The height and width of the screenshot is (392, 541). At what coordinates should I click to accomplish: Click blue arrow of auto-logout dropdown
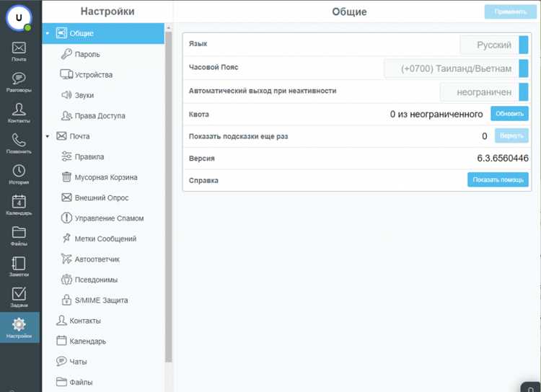pos(524,92)
